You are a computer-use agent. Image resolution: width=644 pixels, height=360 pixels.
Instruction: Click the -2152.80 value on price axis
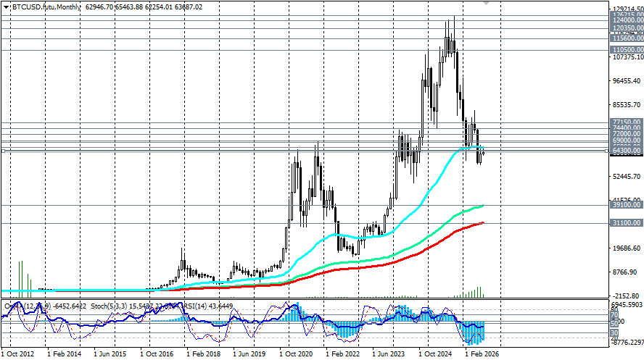pyautogui.click(x=625, y=296)
